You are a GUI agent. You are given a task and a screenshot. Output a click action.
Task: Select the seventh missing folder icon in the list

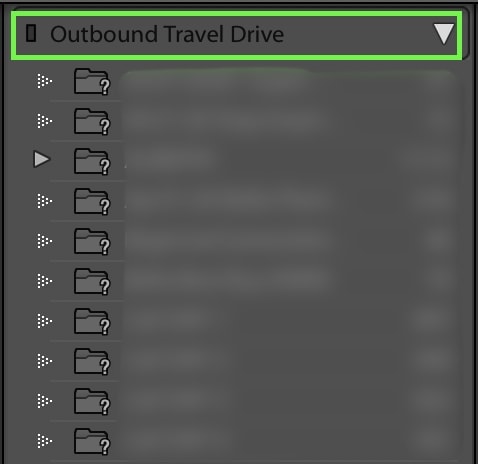[x=92, y=322]
